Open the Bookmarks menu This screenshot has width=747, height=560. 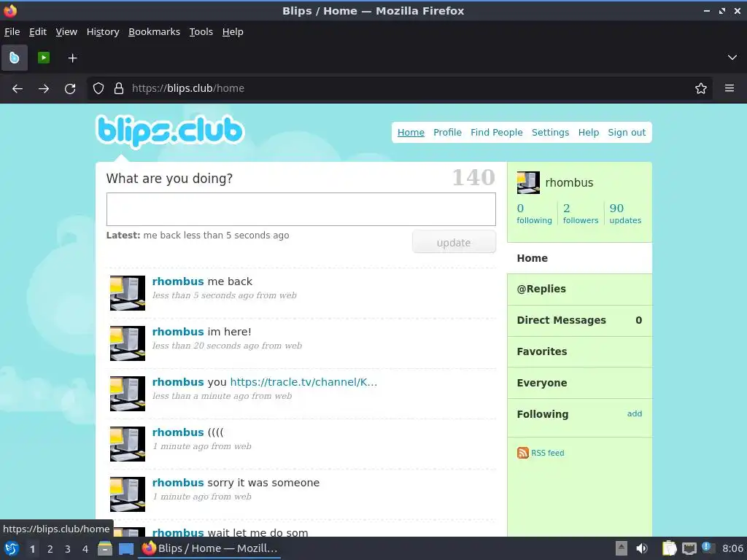155,32
